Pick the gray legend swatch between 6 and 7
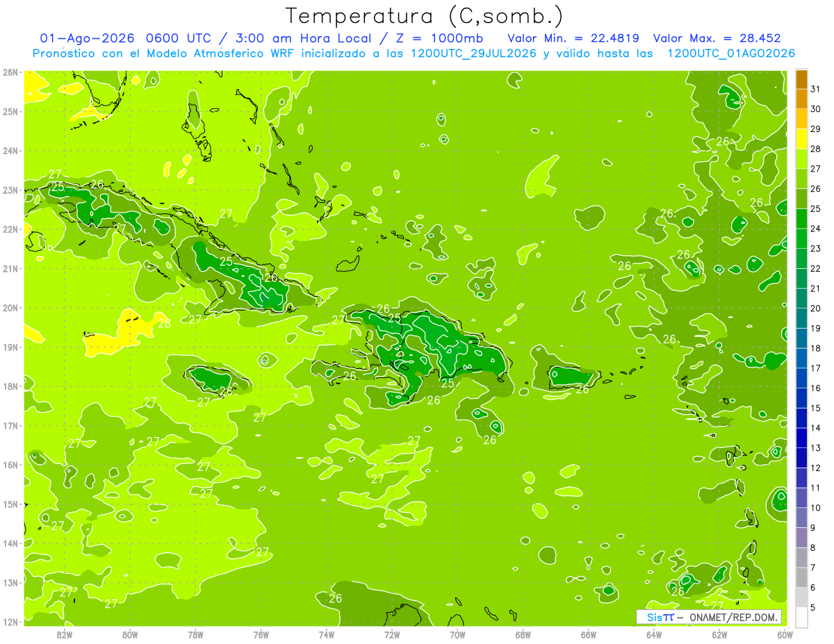 coord(801,577)
